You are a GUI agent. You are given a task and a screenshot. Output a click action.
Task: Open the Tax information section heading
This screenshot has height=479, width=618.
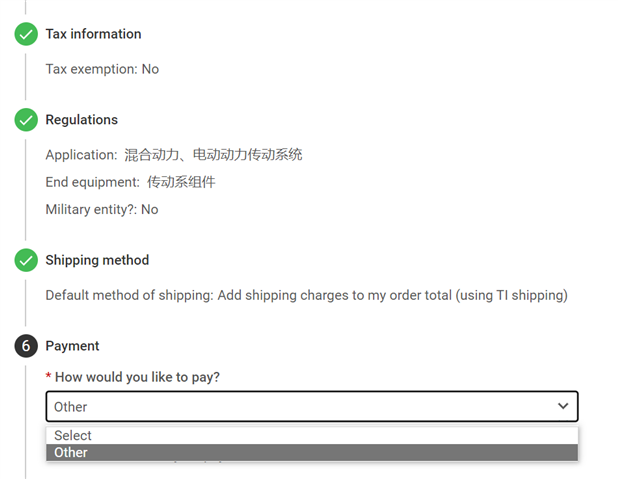click(x=93, y=34)
